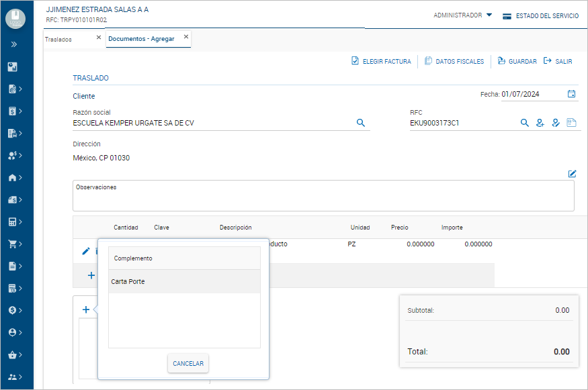Close the Documentos - Agregar tab
Image resolution: width=588 pixels, height=390 pixels.
click(186, 37)
